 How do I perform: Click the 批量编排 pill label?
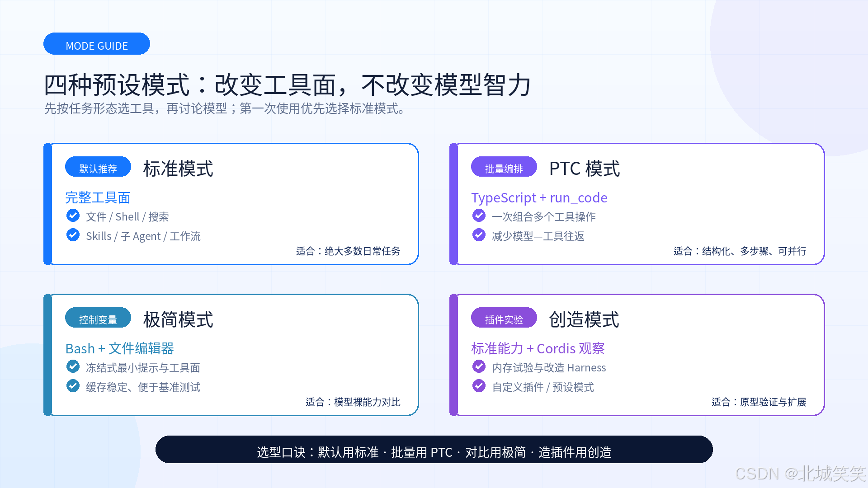504,167
